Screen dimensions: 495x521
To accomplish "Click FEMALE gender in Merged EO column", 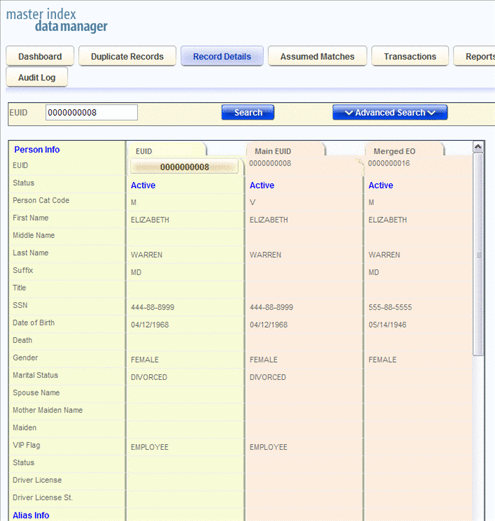I will [x=382, y=360].
